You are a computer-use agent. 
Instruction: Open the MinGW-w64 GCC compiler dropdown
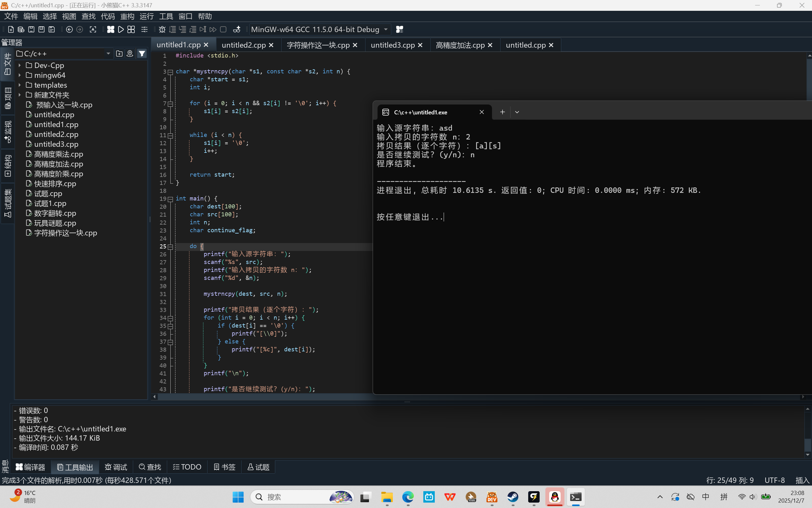[386, 30]
